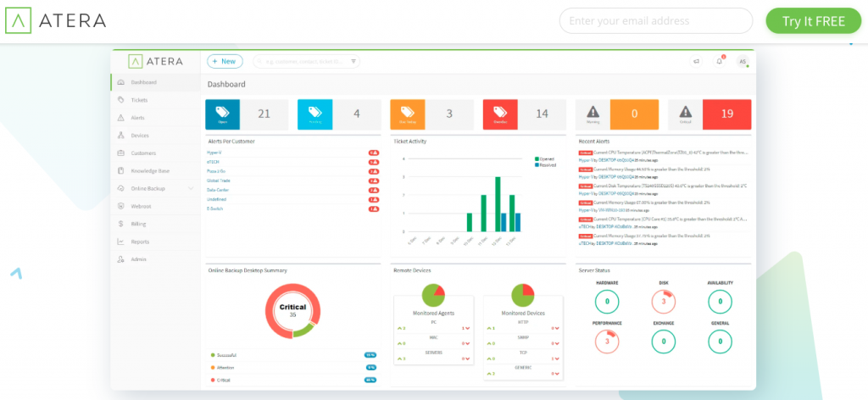Expand the Online Backup chevron
868x400 pixels.
[191, 189]
